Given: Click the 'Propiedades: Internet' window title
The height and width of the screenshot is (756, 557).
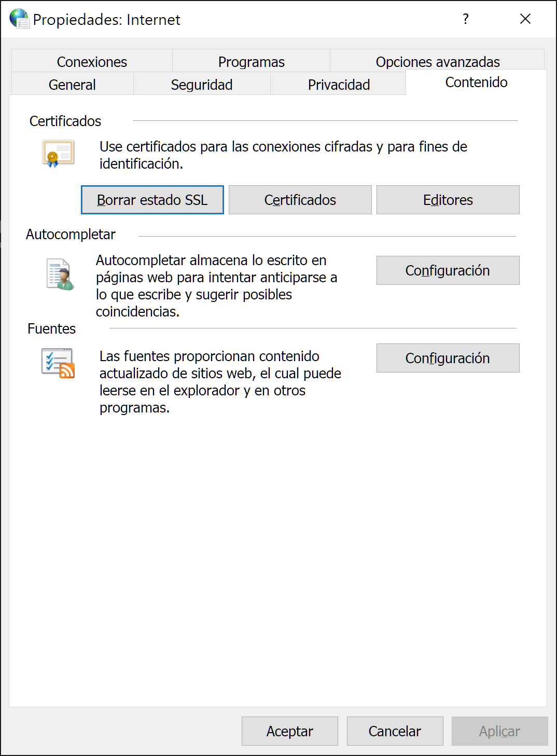Looking at the screenshot, I should pos(107,20).
